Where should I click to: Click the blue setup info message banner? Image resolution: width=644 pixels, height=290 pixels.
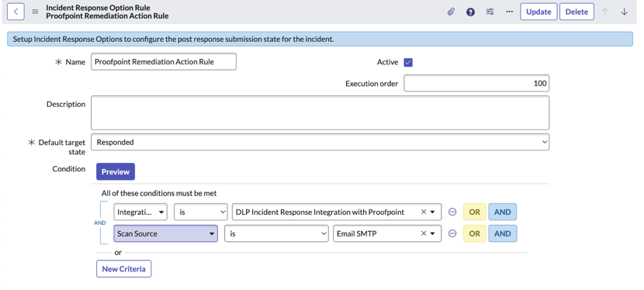click(x=320, y=40)
